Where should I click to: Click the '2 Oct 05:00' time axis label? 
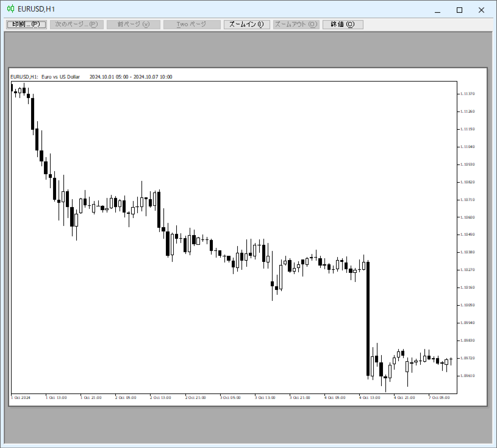tap(126, 398)
